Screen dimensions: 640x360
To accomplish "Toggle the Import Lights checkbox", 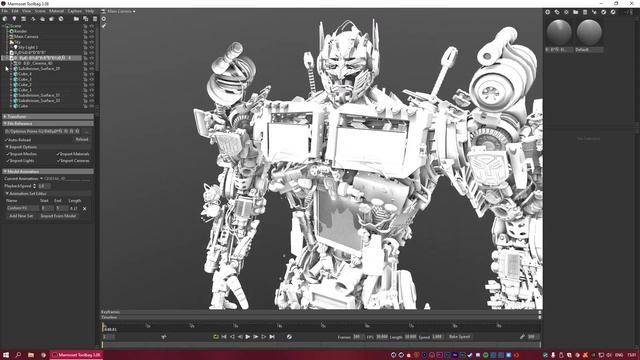I will click(x=8, y=161).
